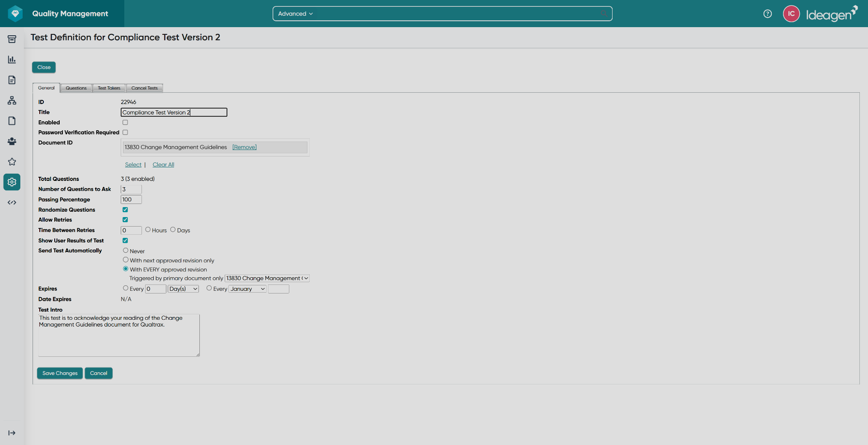This screenshot has width=868, height=445.
Task: Click the Time Between Retries field
Action: tap(131, 231)
